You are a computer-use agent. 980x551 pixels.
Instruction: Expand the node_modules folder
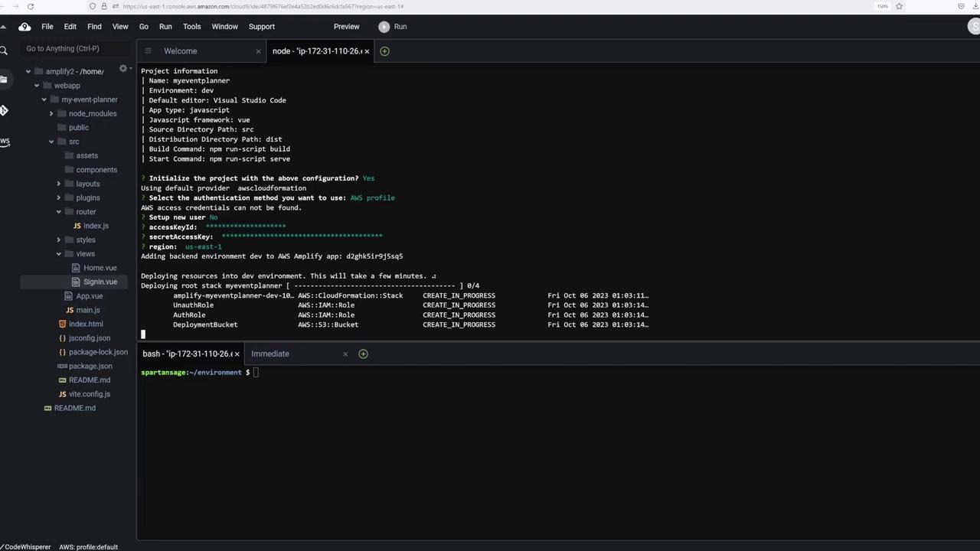click(51, 113)
